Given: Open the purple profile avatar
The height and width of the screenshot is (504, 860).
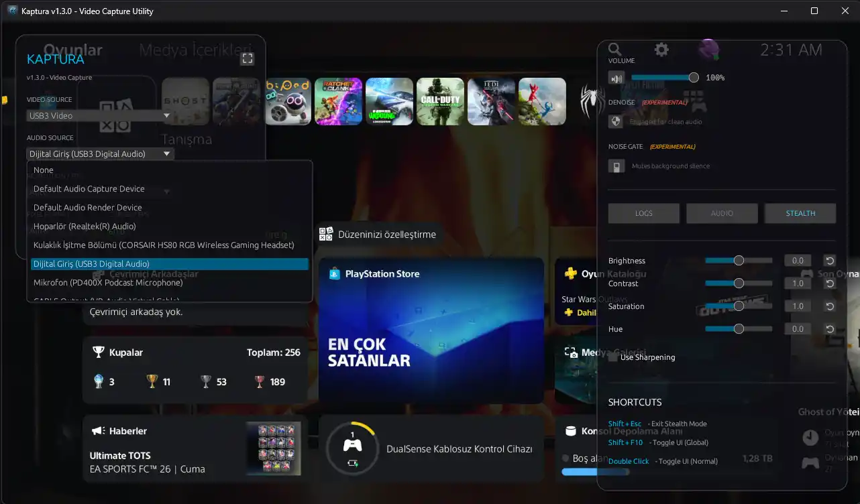Looking at the screenshot, I should point(709,49).
